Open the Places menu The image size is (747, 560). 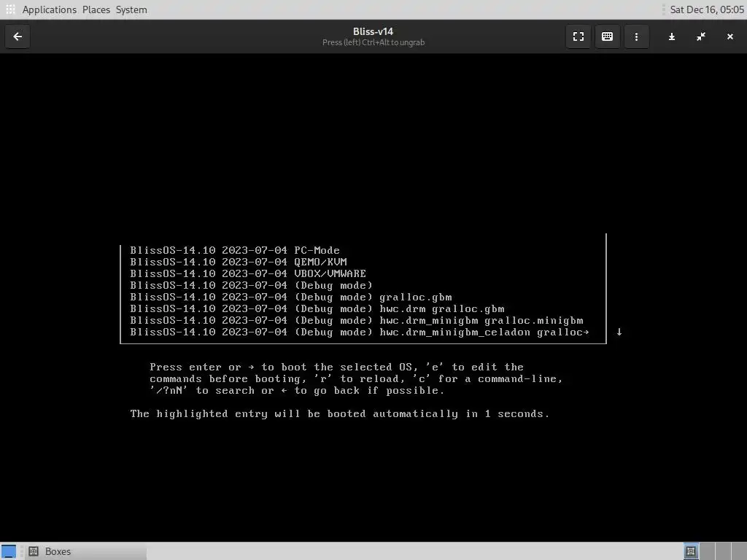(x=96, y=9)
